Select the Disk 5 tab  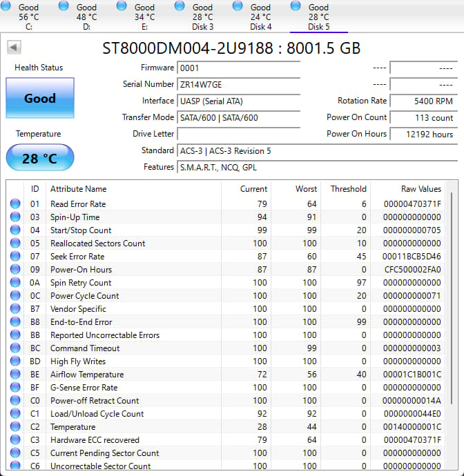click(x=319, y=17)
